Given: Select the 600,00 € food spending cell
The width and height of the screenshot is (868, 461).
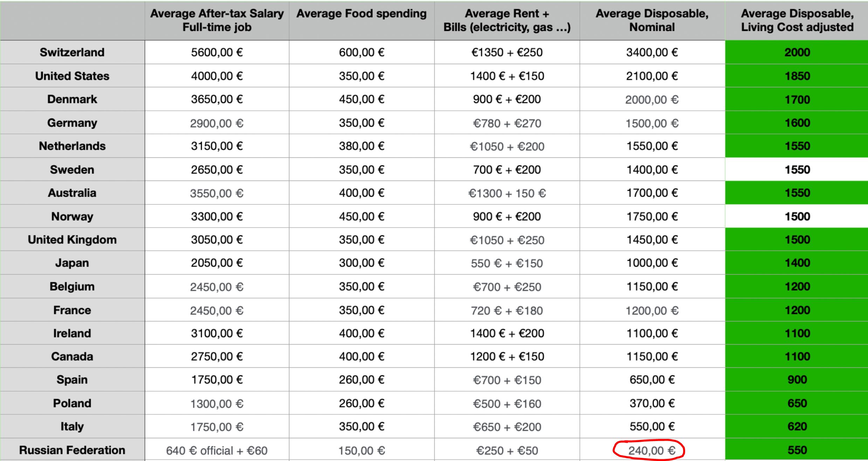Looking at the screenshot, I should [361, 52].
